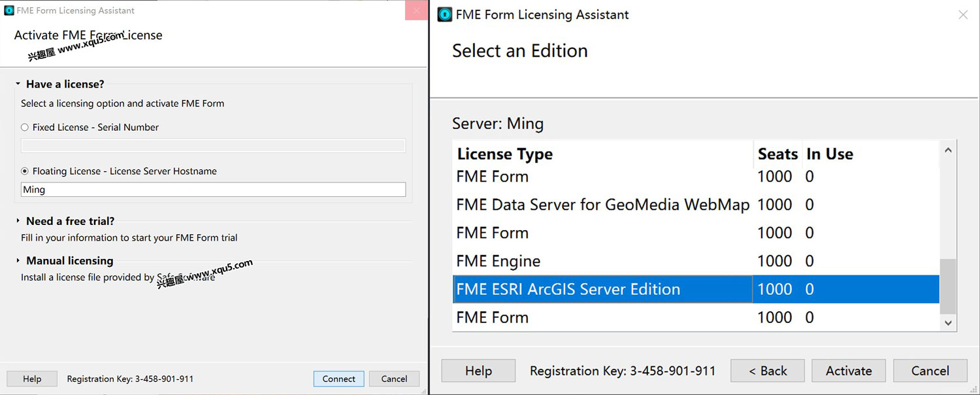Click In Use value in ArcGIS Server row
The image size is (980, 395).
(x=809, y=289)
